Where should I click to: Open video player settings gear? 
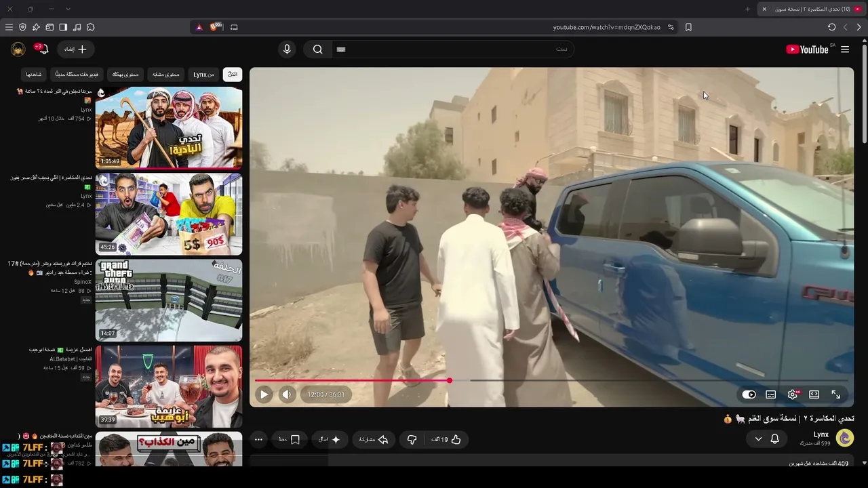coord(792,394)
